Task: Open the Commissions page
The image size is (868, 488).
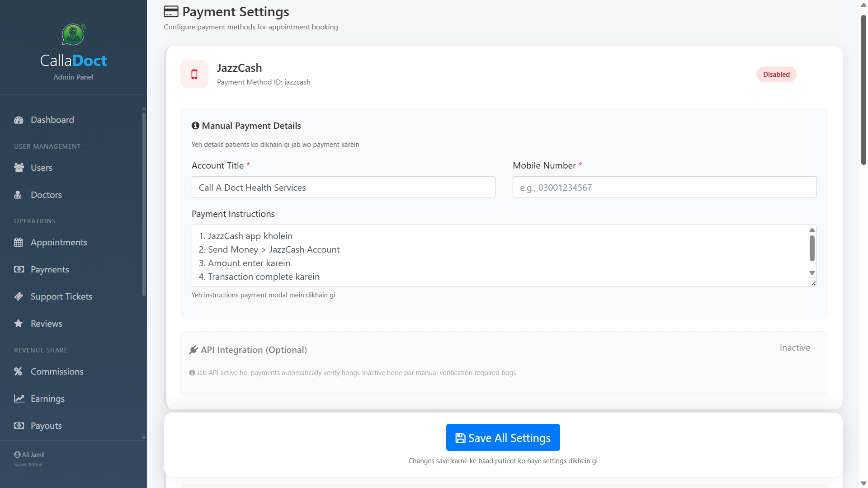Action: point(72,372)
